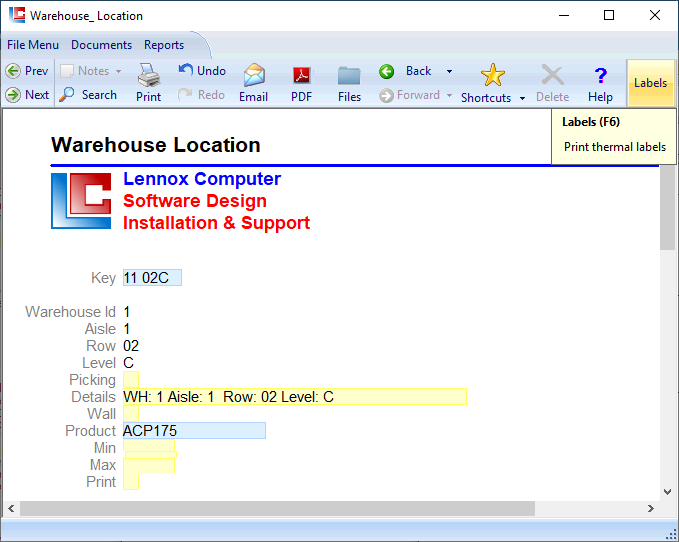The height and width of the screenshot is (542, 679).
Task: Expand the Forward history dropdown arrow
Action: tap(449, 95)
